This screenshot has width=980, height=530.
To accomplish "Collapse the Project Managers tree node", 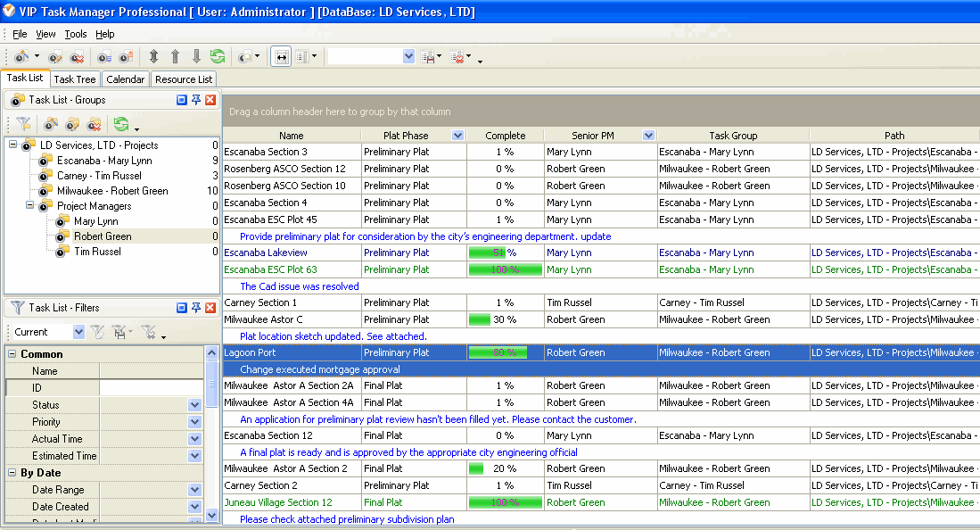I will coord(29,206).
